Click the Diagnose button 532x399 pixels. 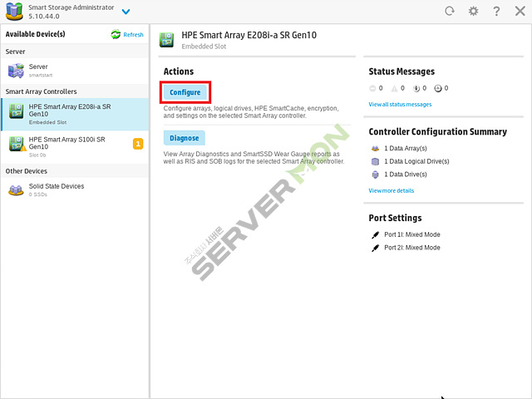click(185, 138)
